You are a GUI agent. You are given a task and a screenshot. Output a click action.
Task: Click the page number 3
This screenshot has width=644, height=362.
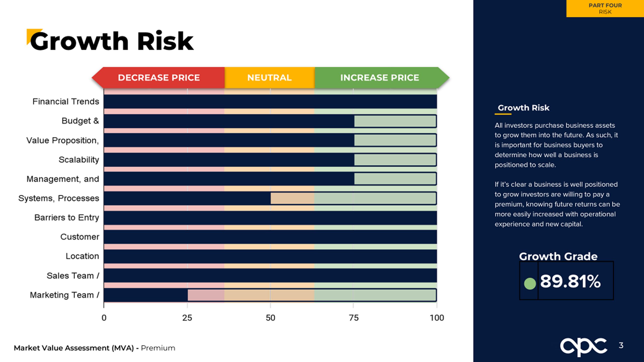point(621,345)
